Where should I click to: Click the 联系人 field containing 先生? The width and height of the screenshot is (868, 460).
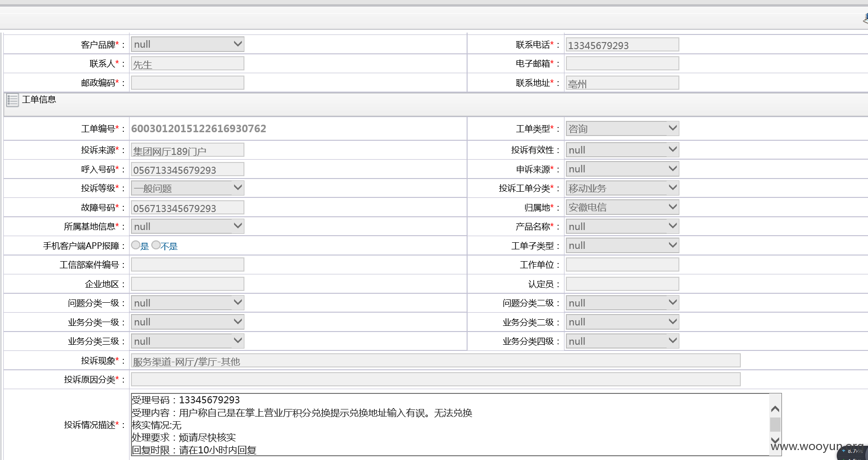coord(188,63)
